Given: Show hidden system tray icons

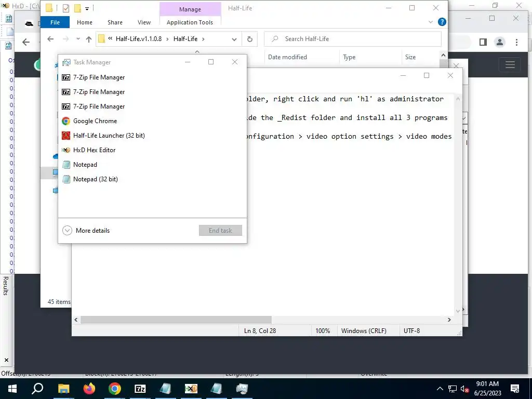Looking at the screenshot, I should (x=440, y=389).
